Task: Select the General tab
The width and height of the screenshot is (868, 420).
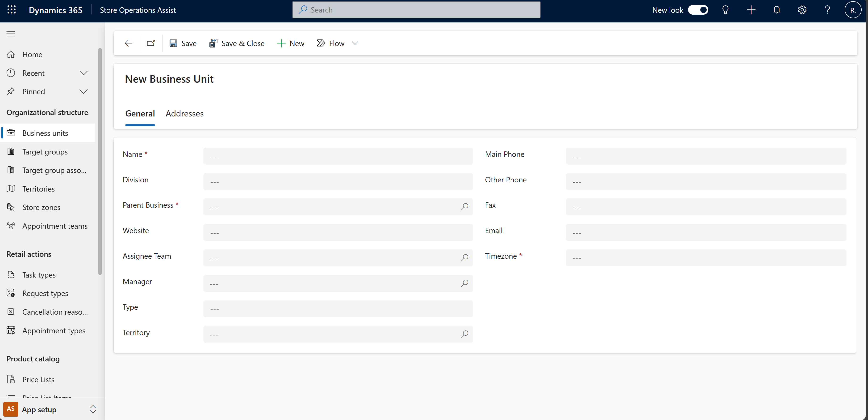Action: pyautogui.click(x=140, y=113)
